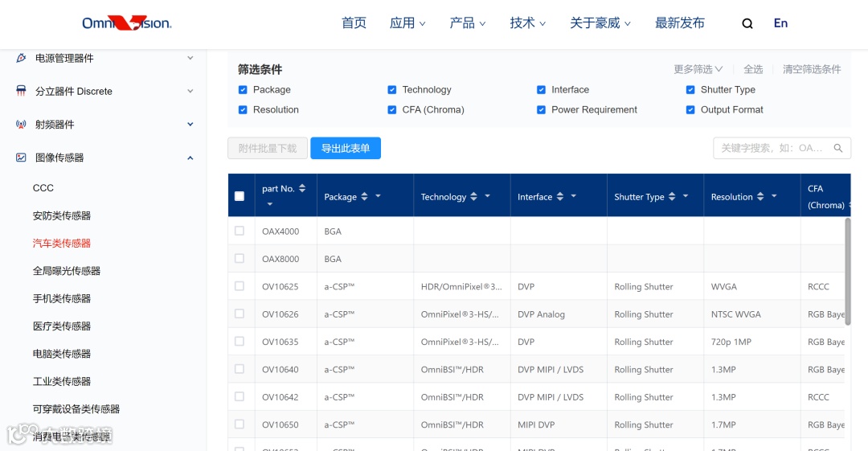Image resolution: width=868 pixels, height=451 pixels.
Task: Uncheck the Package filter checkbox
Action: (243, 90)
